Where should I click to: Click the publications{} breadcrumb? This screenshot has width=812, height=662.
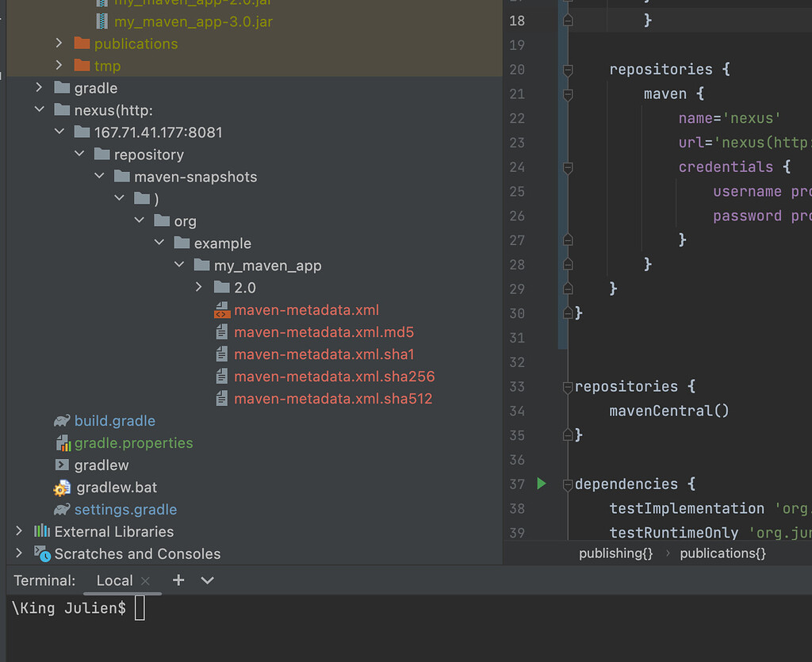[723, 553]
